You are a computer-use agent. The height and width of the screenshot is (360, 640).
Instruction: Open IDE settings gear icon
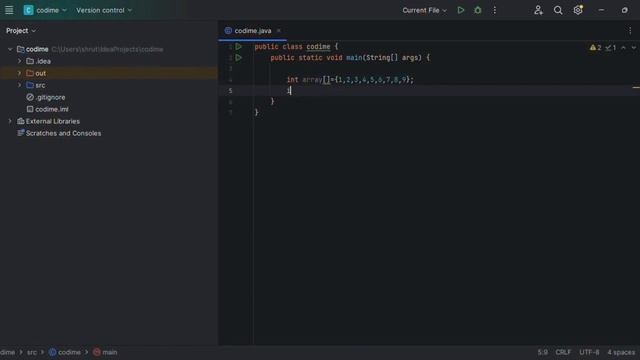tap(578, 10)
